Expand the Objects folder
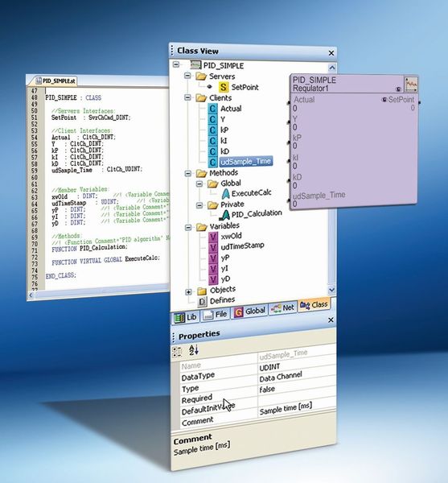 pos(189,291)
